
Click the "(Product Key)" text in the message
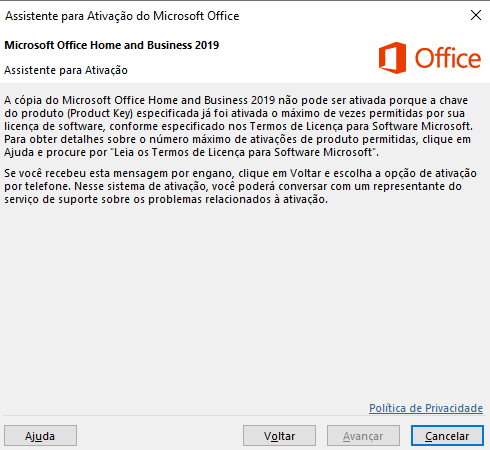[100, 113]
